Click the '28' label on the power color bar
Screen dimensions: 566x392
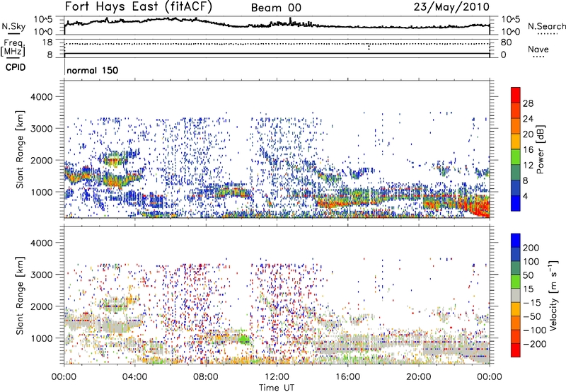528,103
